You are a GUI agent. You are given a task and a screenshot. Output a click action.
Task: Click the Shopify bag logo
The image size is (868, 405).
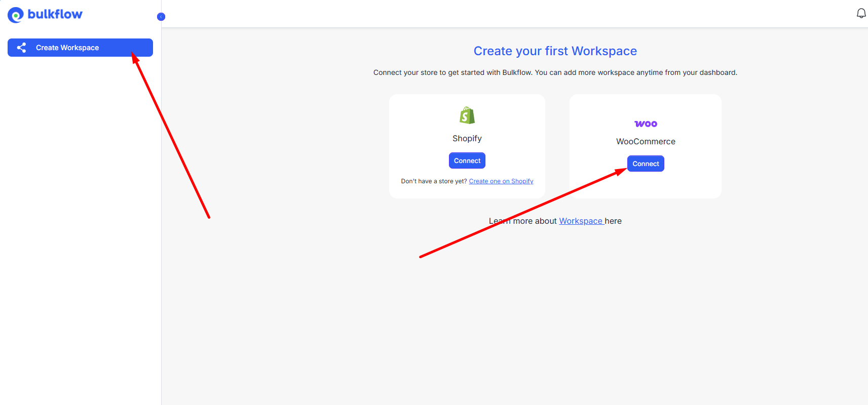(x=467, y=115)
